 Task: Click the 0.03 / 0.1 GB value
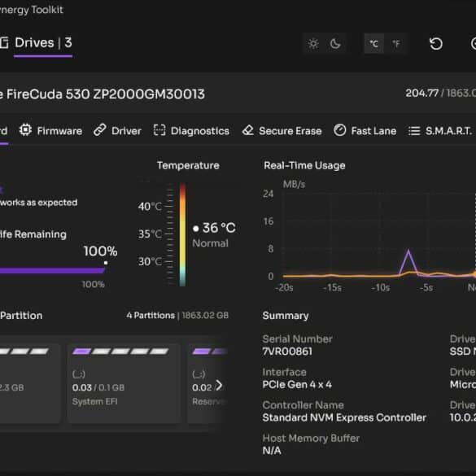click(x=98, y=387)
